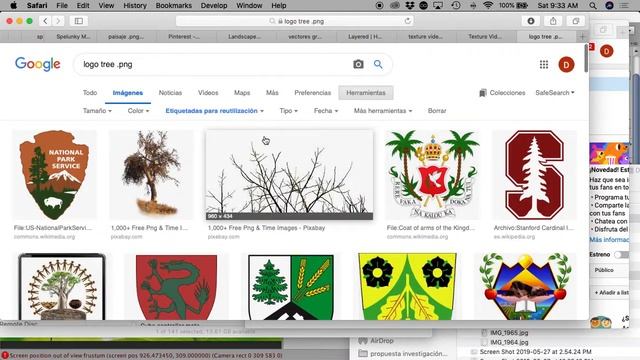Click the Safari share icon
This screenshot has width=640, height=360.
(x=553, y=21)
